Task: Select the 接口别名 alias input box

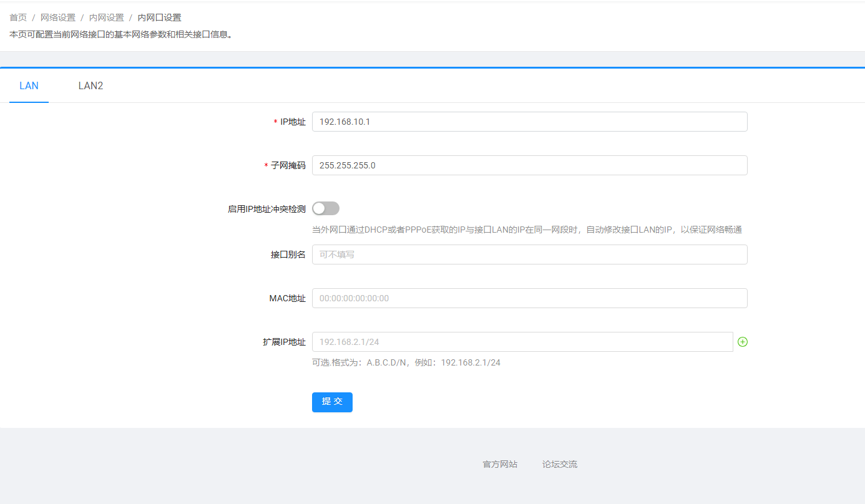Action: pos(529,254)
